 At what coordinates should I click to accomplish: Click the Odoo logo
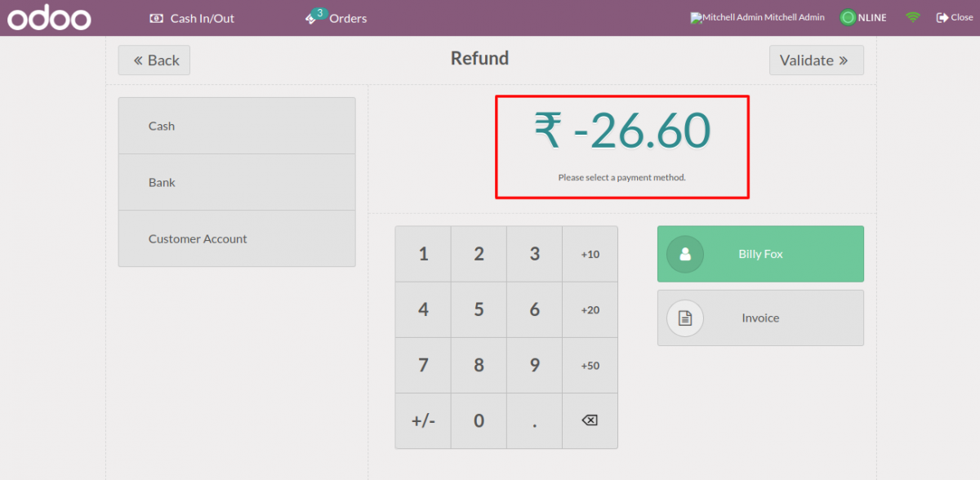(x=49, y=17)
